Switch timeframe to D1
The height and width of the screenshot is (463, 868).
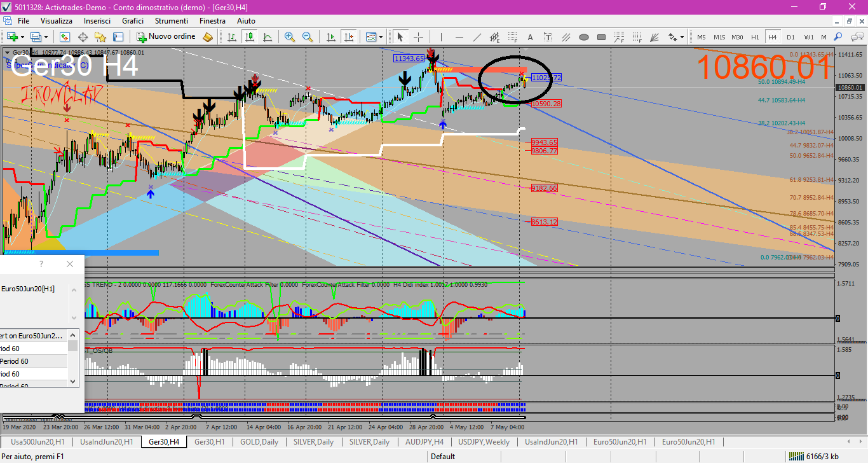point(790,37)
